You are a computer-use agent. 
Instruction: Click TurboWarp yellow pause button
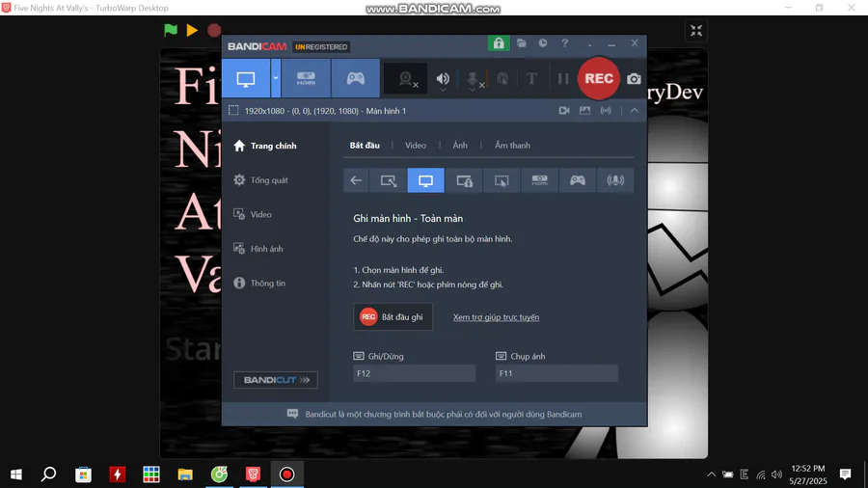pyautogui.click(x=192, y=30)
